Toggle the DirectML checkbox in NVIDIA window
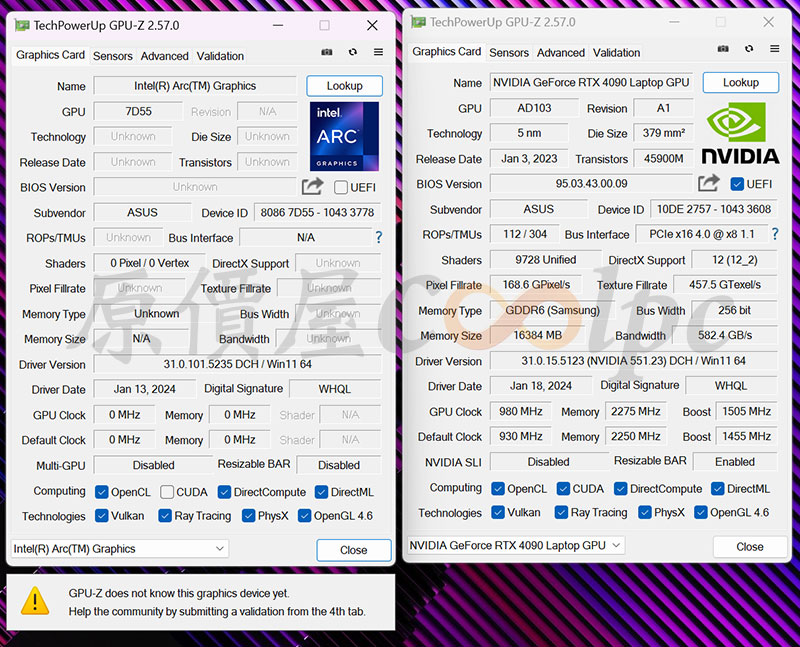Image resolution: width=800 pixels, height=647 pixels. click(718, 489)
